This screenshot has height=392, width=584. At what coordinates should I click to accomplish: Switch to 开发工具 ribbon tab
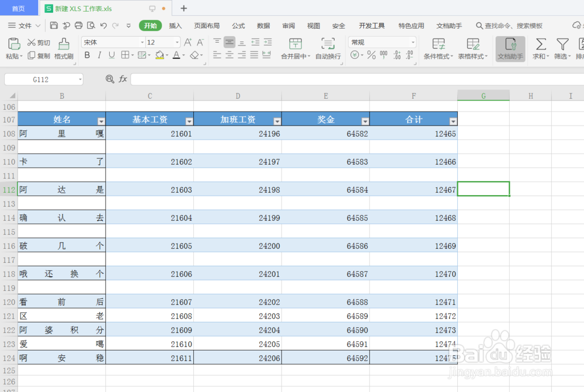371,25
